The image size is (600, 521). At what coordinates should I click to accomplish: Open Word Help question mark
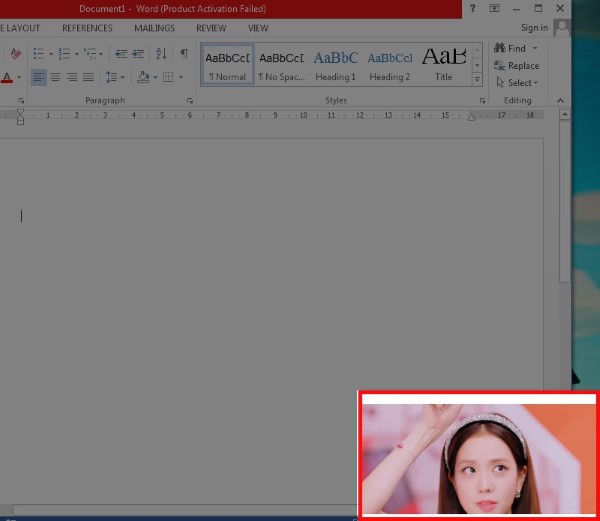(472, 8)
